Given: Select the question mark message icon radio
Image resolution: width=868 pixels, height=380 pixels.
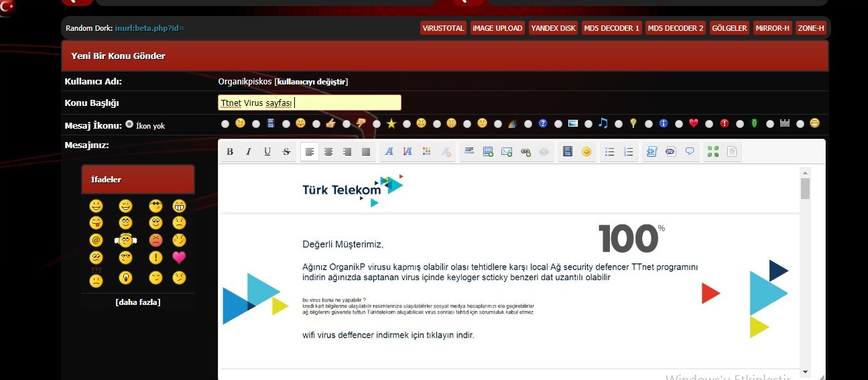Looking at the screenshot, I should click(x=528, y=124).
